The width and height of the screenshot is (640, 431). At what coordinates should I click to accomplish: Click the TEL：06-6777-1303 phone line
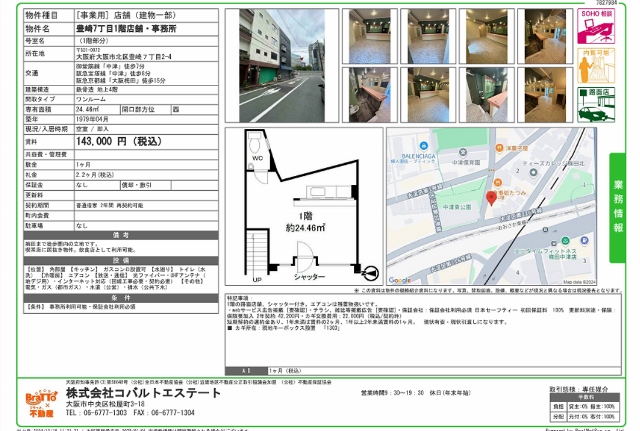click(97, 413)
